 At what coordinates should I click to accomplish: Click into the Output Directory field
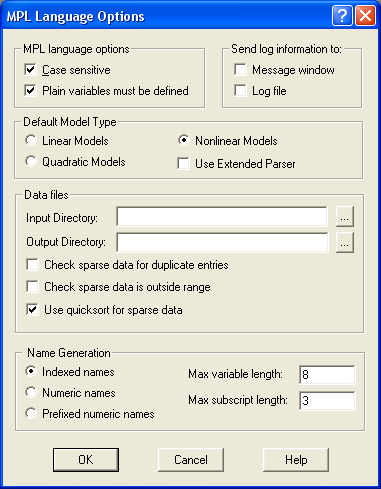click(222, 242)
